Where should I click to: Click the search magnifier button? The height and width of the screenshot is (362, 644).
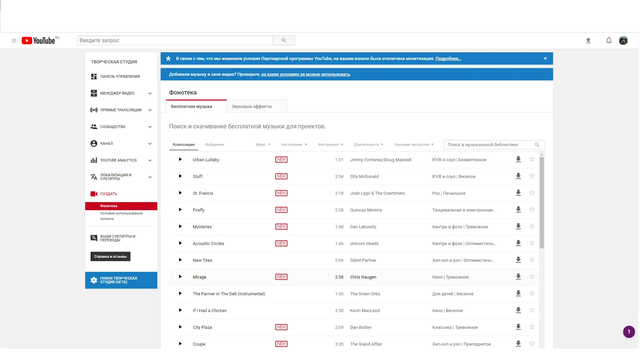[x=284, y=41]
